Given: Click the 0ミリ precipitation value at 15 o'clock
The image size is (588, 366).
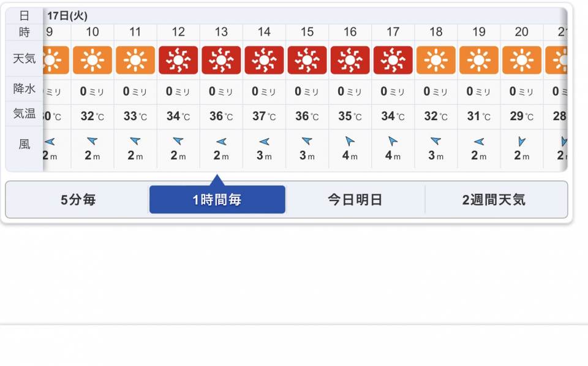Looking at the screenshot, I should [x=307, y=91].
